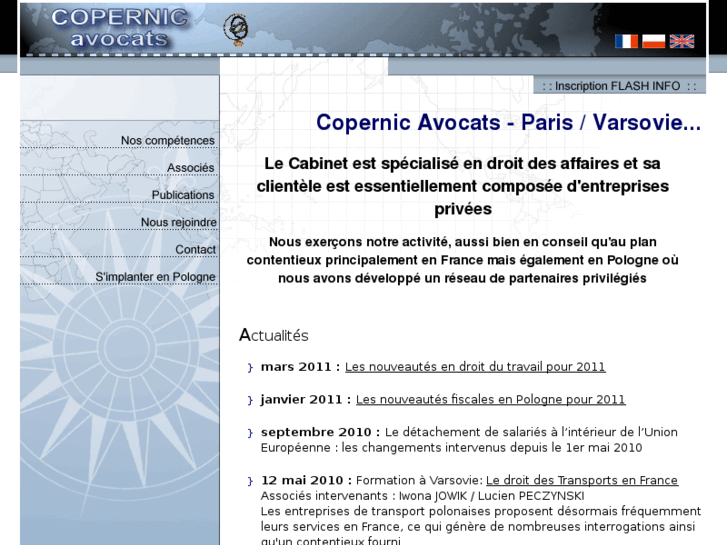Click the bullet arrow beside septembre 2010
The image size is (727, 545).
[x=250, y=433]
